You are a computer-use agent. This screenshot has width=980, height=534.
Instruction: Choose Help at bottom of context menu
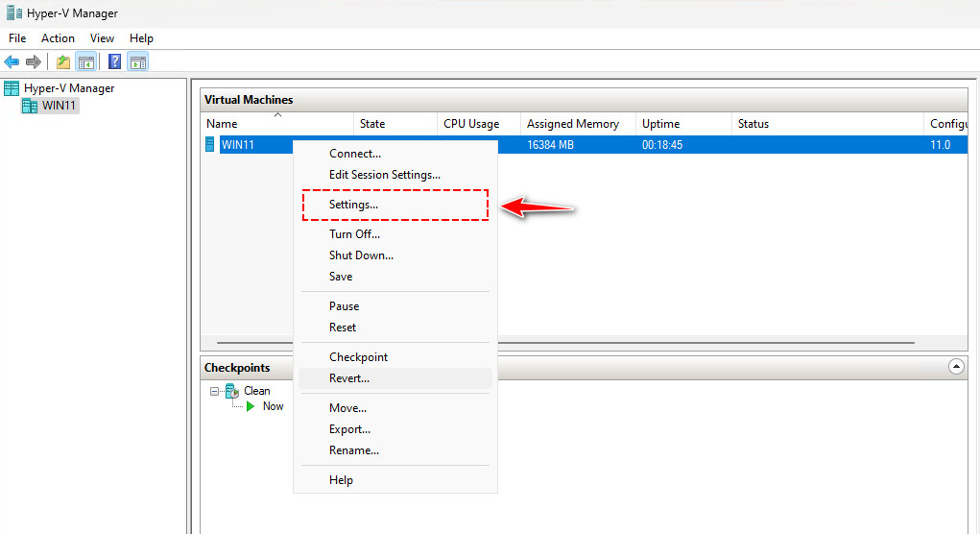tap(395, 480)
